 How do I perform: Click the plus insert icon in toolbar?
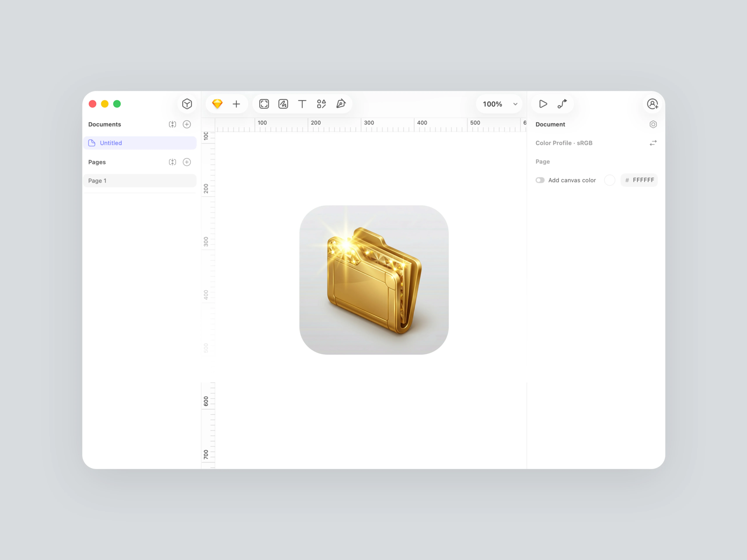(236, 104)
